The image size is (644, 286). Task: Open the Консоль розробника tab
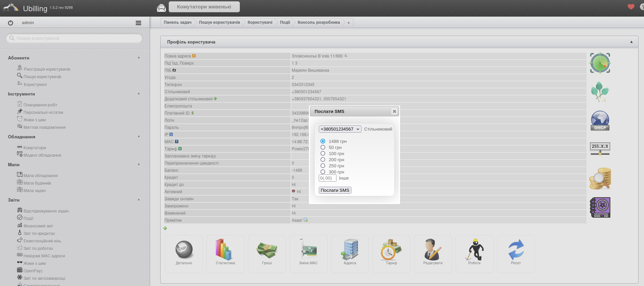(318, 22)
